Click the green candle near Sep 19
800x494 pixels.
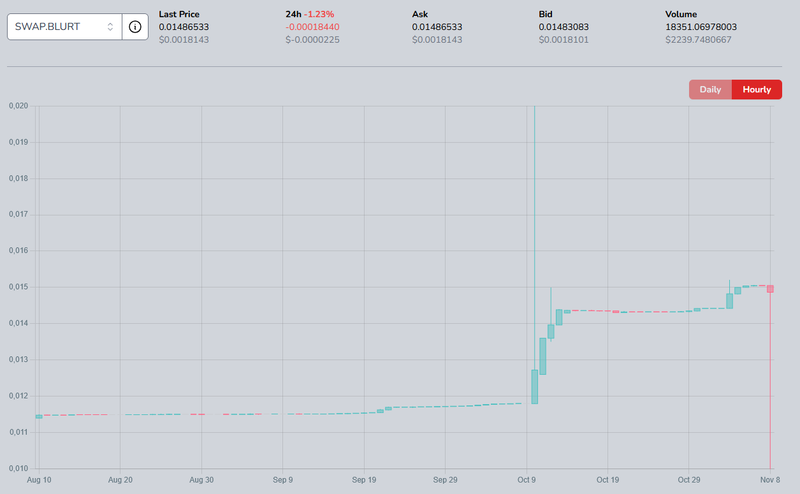pyautogui.click(x=381, y=410)
